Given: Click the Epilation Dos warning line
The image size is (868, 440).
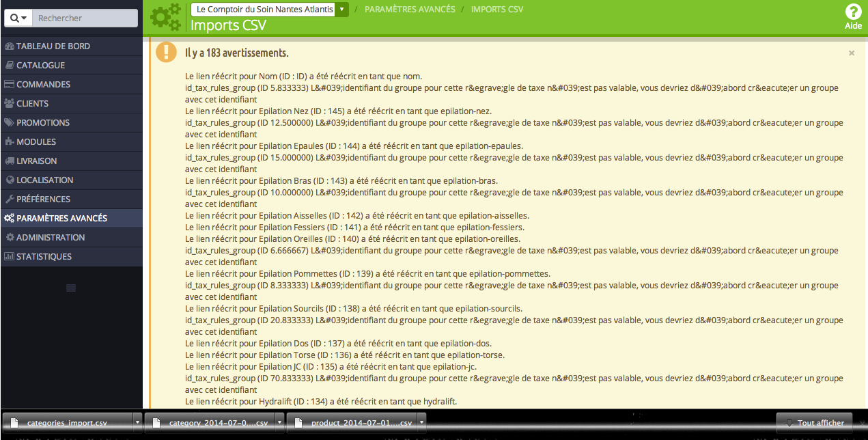Looking at the screenshot, I should (339, 343).
